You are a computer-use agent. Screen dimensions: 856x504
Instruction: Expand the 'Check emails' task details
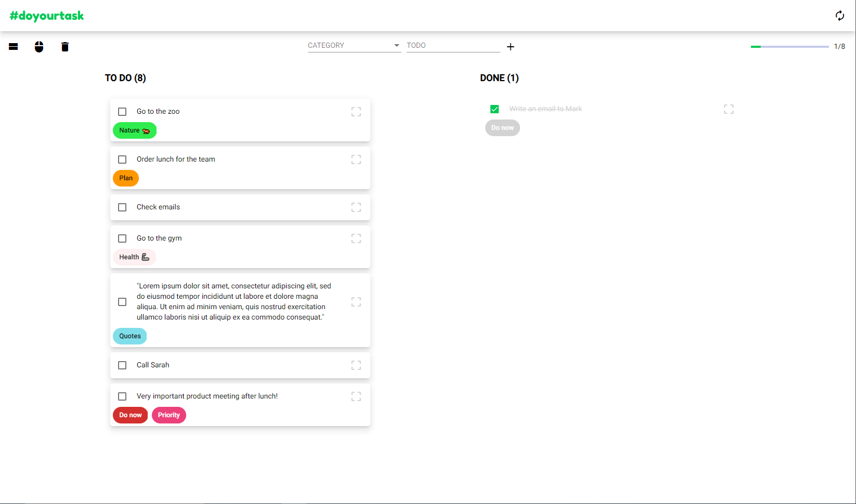(356, 207)
